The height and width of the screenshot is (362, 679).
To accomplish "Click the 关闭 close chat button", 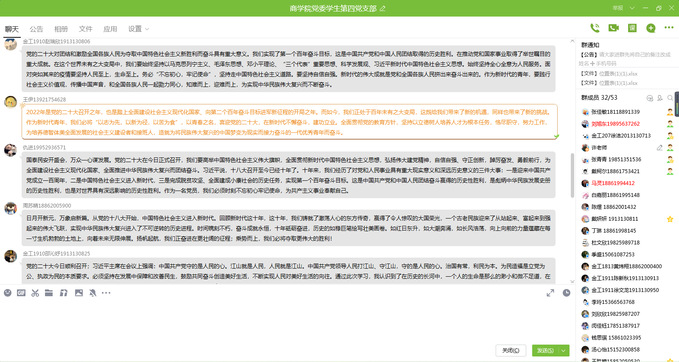I will 511,350.
